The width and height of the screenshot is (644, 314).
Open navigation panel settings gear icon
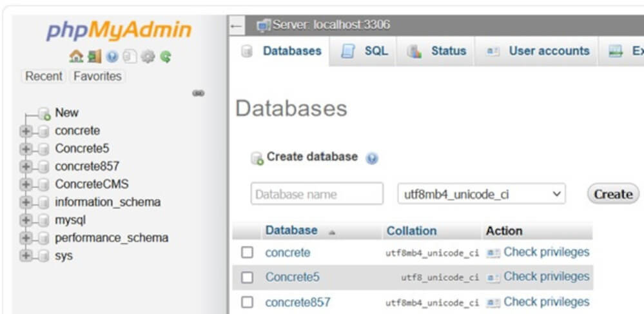[147, 56]
